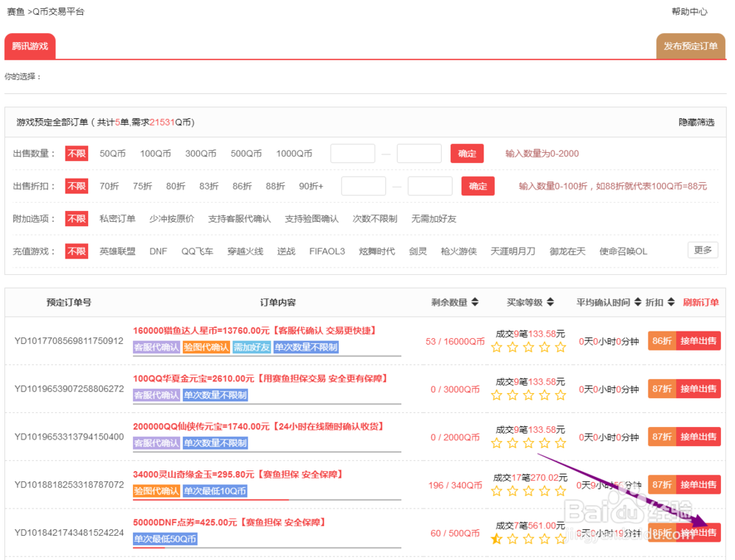Select 88折 discount filter
The width and height of the screenshot is (735, 560).
click(276, 186)
